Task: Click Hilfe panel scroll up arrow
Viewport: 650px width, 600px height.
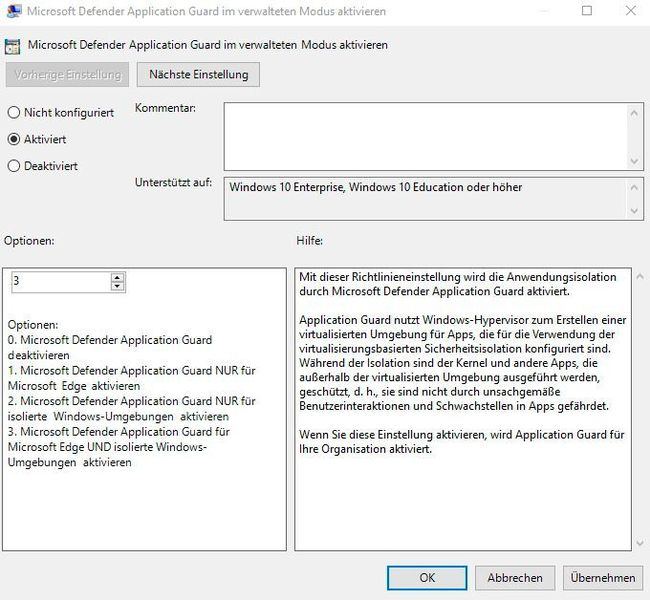Action: 640,277
